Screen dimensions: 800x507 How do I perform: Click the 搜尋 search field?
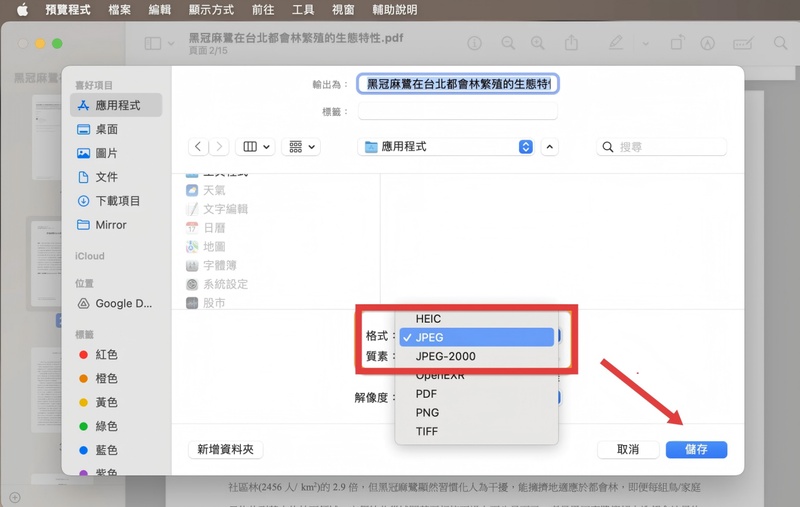[x=663, y=147]
